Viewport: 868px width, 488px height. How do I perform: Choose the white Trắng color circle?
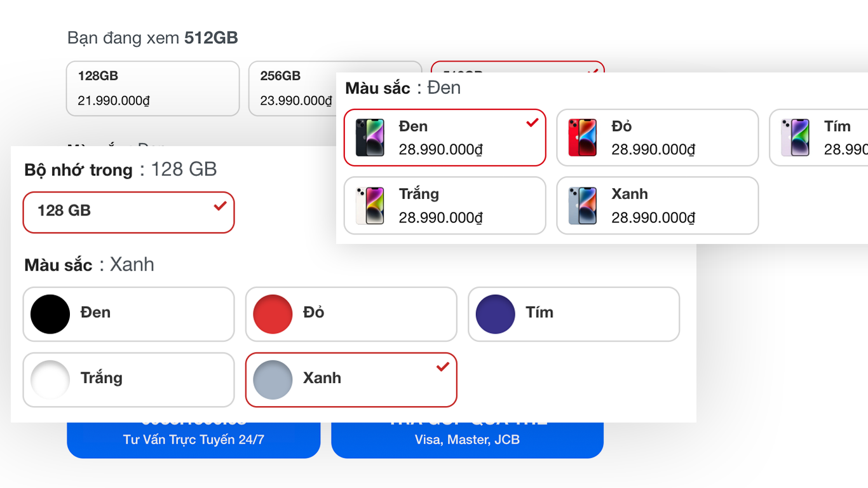(x=50, y=379)
